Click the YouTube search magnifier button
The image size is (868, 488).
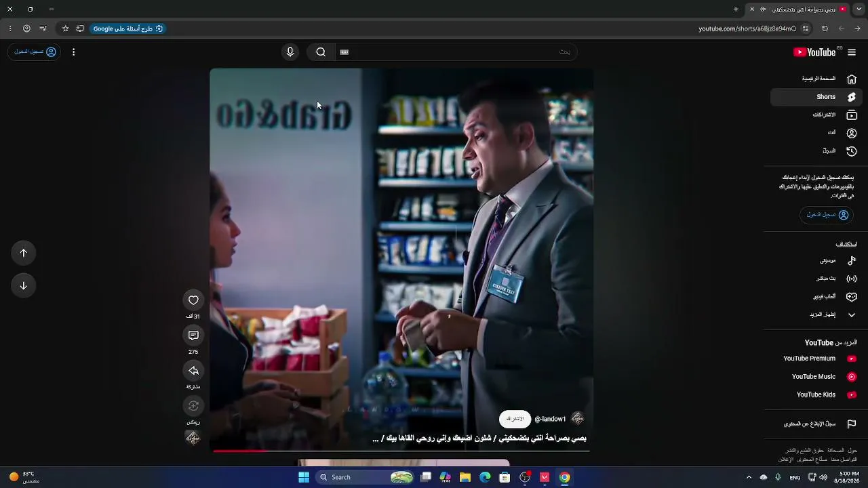(321, 52)
